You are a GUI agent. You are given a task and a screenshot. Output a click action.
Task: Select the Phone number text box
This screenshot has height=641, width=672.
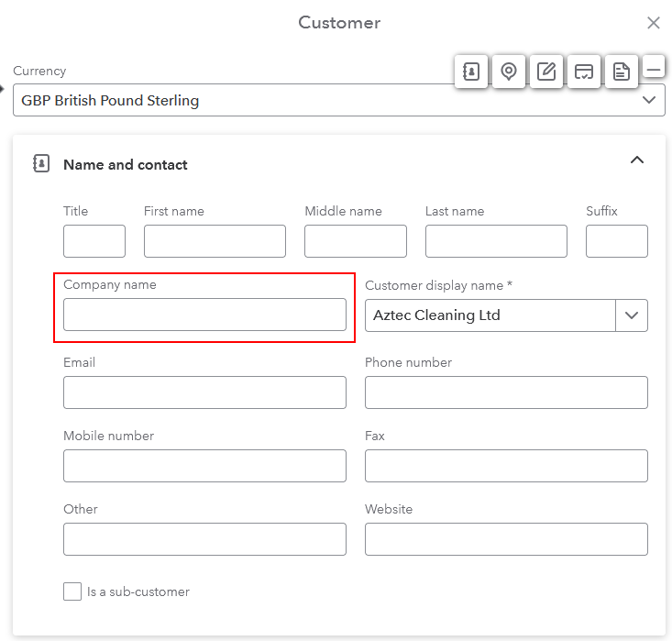coord(506,392)
